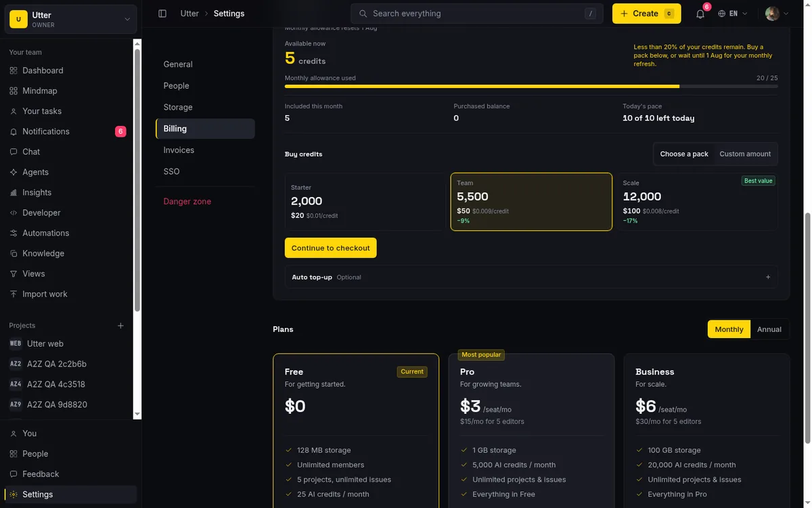Open project A2Z QA 4c3518
The image size is (812, 508).
(68, 384)
